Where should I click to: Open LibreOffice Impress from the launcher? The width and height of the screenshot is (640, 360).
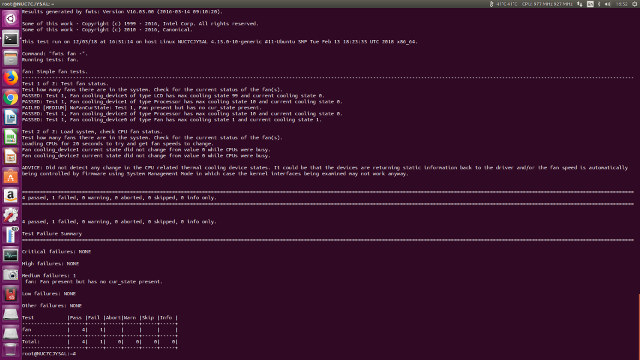click(11, 156)
